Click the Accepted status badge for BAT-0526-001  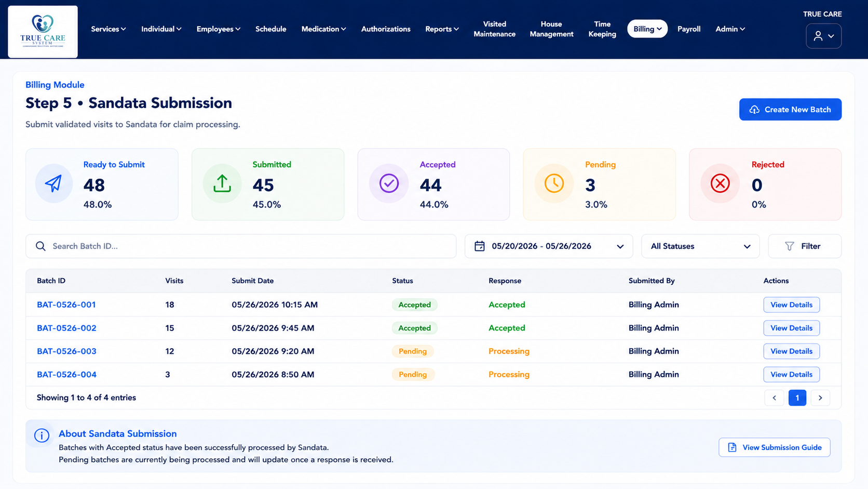pos(414,305)
